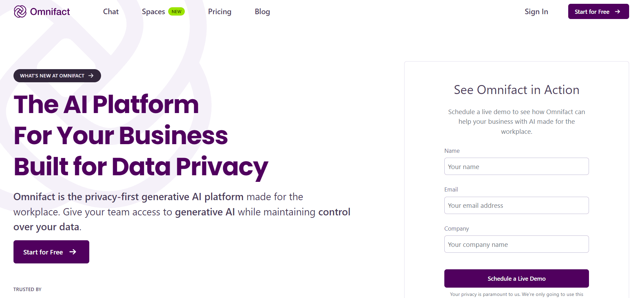Click the Your email address field
The width and height of the screenshot is (644, 298).
[516, 205]
